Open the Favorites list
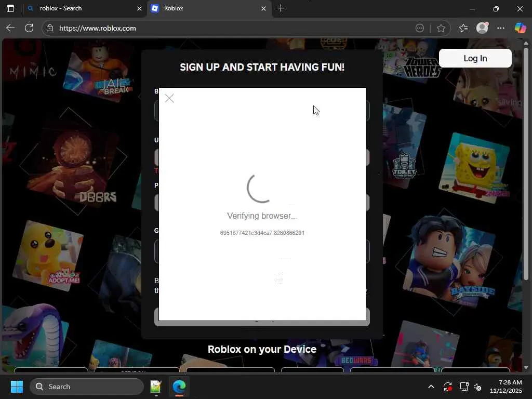The width and height of the screenshot is (532, 399). pyautogui.click(x=463, y=28)
